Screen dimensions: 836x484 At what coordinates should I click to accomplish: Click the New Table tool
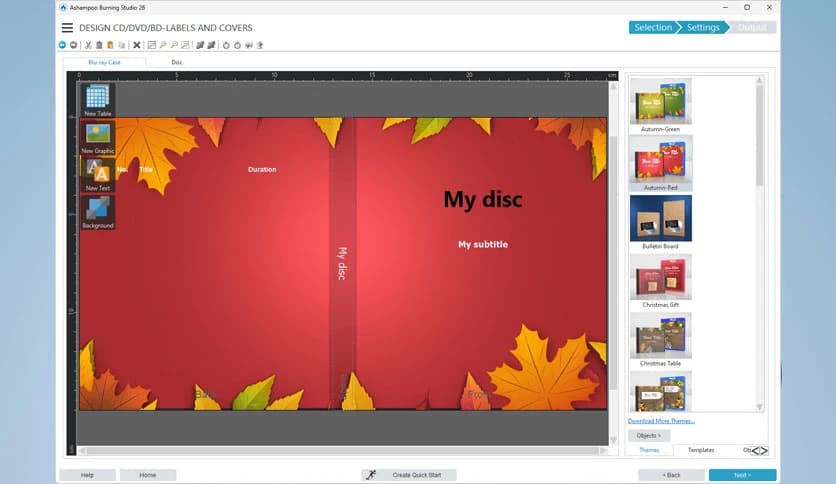point(98,100)
